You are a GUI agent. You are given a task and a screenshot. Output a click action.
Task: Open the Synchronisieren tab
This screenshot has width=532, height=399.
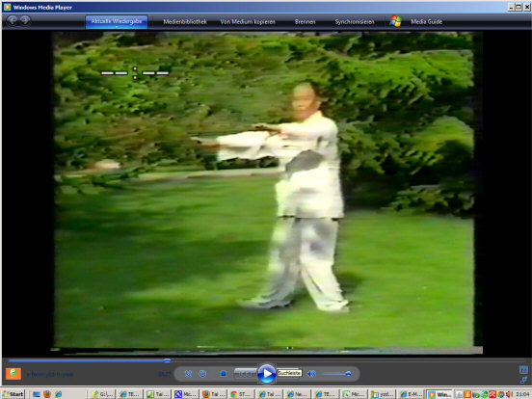pyautogui.click(x=355, y=22)
